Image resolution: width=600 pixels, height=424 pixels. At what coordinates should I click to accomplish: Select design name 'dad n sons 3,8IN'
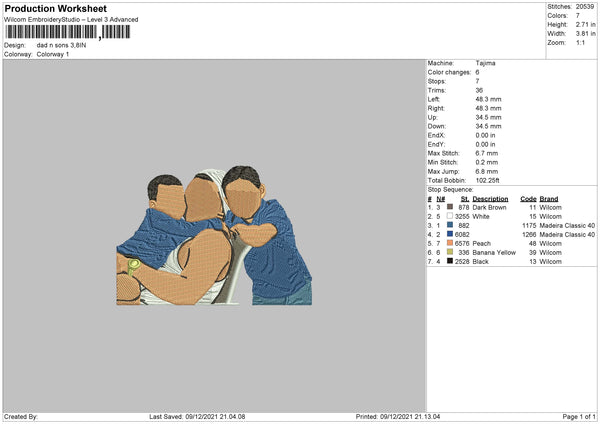click(61, 45)
